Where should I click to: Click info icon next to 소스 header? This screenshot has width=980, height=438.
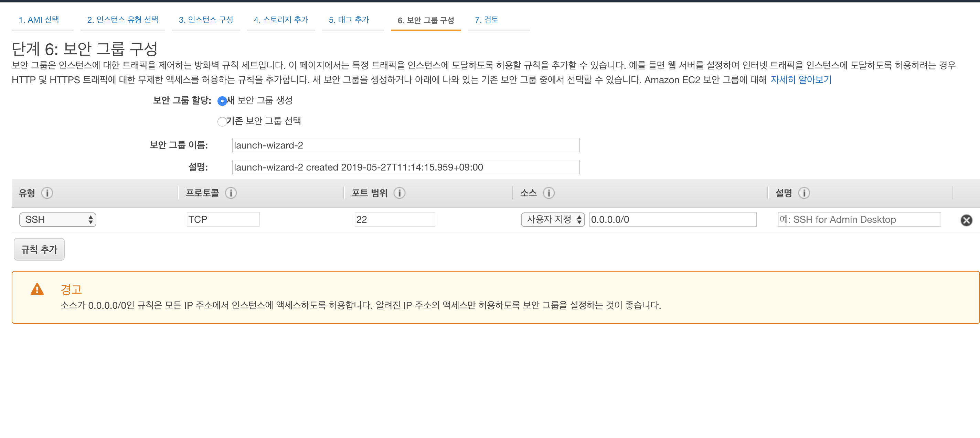coord(548,193)
